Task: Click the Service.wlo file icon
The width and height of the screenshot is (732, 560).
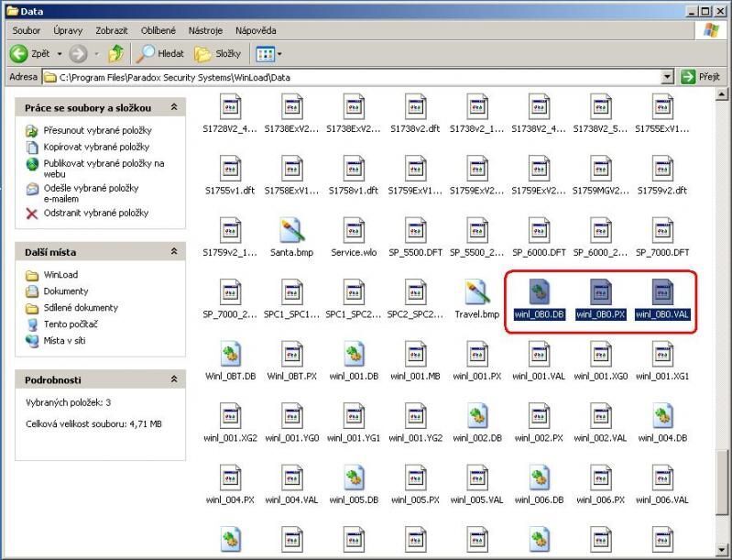Action: pos(354,231)
